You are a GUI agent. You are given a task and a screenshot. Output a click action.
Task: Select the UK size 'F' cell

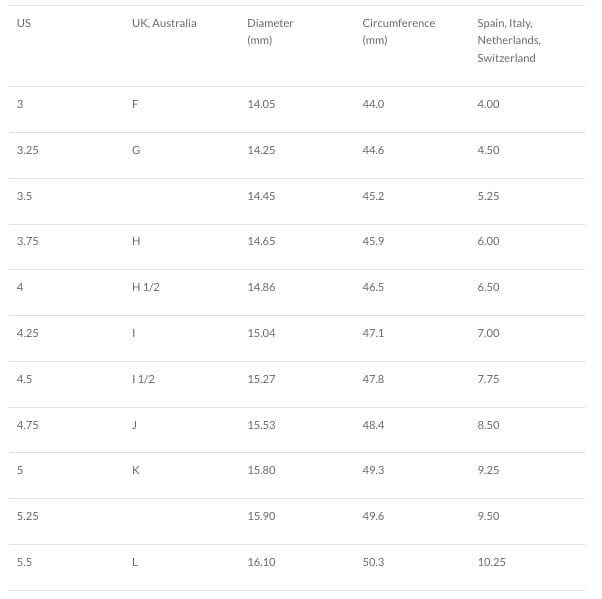tap(135, 104)
